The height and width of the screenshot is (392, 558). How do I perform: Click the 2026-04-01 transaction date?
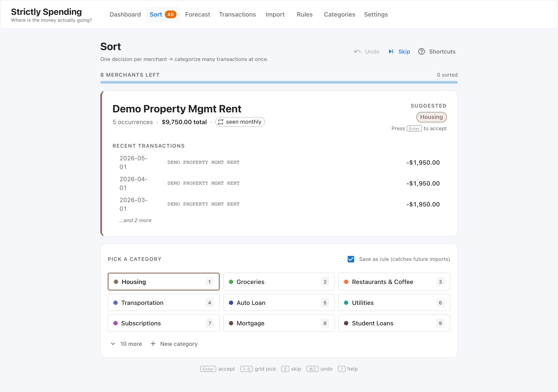click(x=133, y=183)
